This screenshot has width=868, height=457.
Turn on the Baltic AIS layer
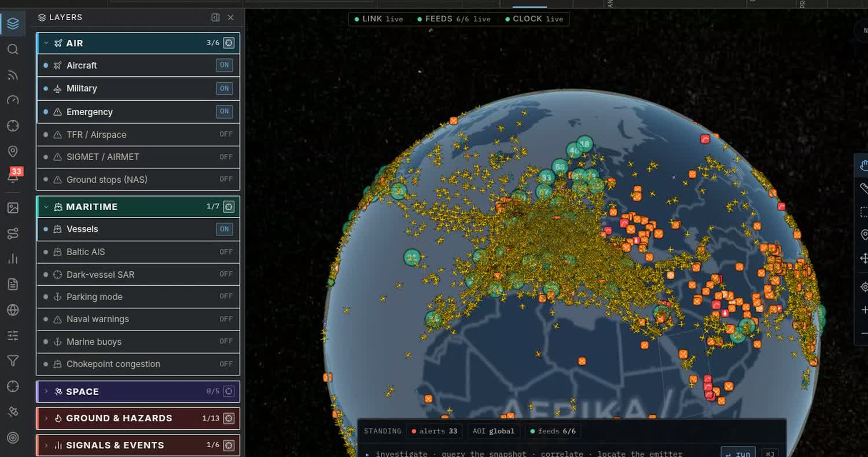coord(226,252)
